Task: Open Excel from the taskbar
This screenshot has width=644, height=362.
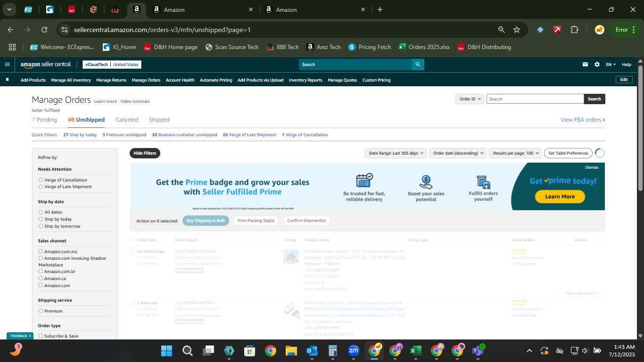Action: point(415,351)
